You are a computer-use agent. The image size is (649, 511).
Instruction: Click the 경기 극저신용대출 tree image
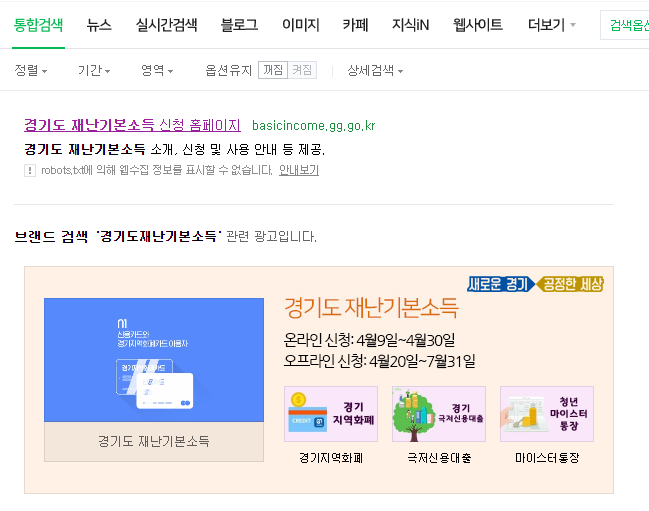pos(439,414)
